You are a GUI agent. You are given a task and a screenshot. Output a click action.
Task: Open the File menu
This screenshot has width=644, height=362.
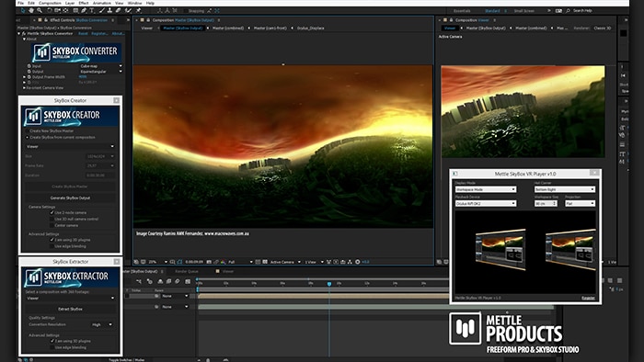20,3
